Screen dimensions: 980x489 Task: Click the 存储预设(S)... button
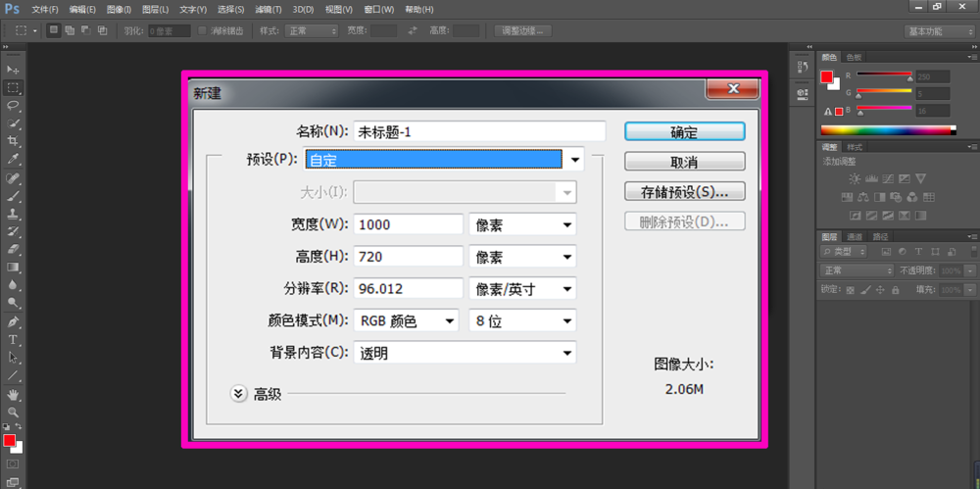coord(684,191)
